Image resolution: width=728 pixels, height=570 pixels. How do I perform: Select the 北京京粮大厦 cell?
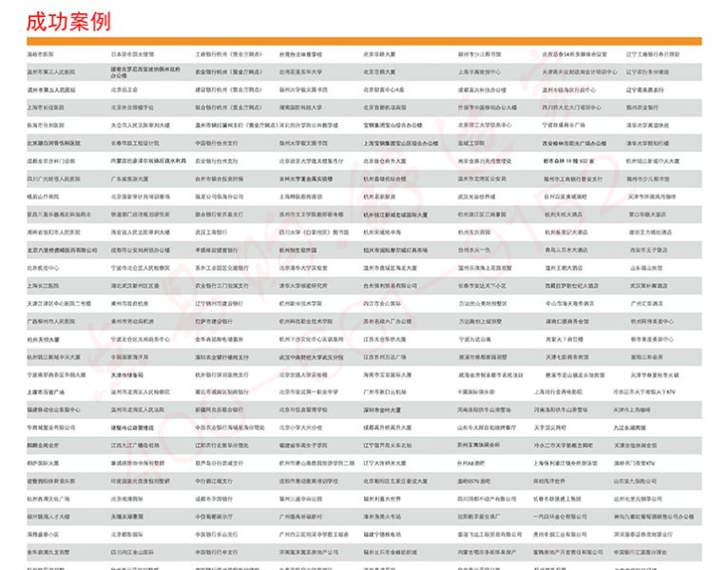(379, 72)
